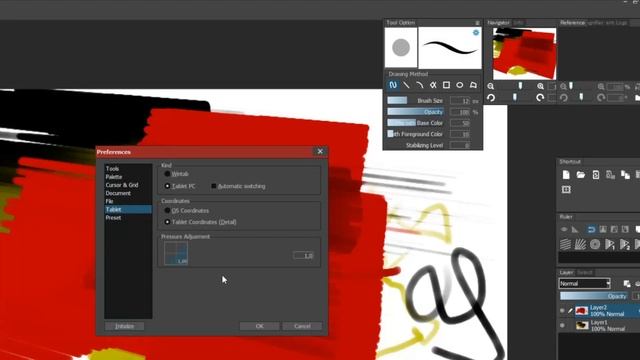The width and height of the screenshot is (640, 360).
Task: Open brush settings gear in stroke preview
Action: coord(476,32)
